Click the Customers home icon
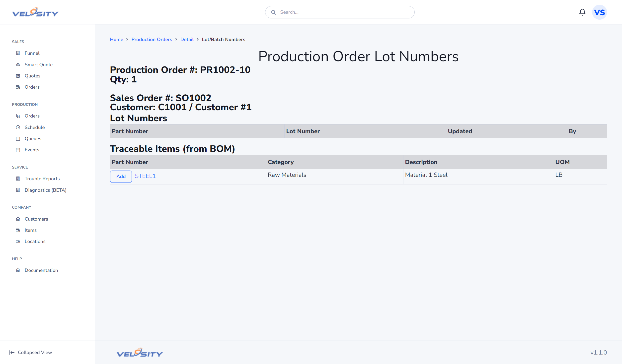Viewport: 622px width, 364px height. tap(18, 219)
